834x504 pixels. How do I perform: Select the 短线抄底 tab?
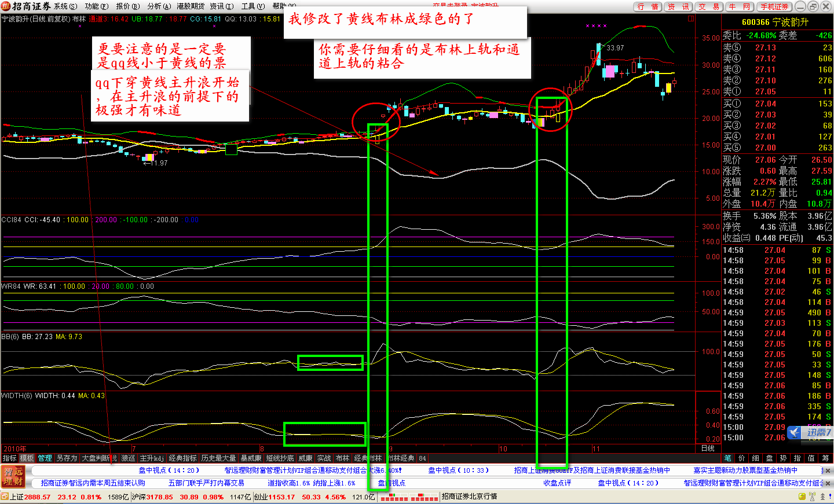pyautogui.click(x=280, y=458)
